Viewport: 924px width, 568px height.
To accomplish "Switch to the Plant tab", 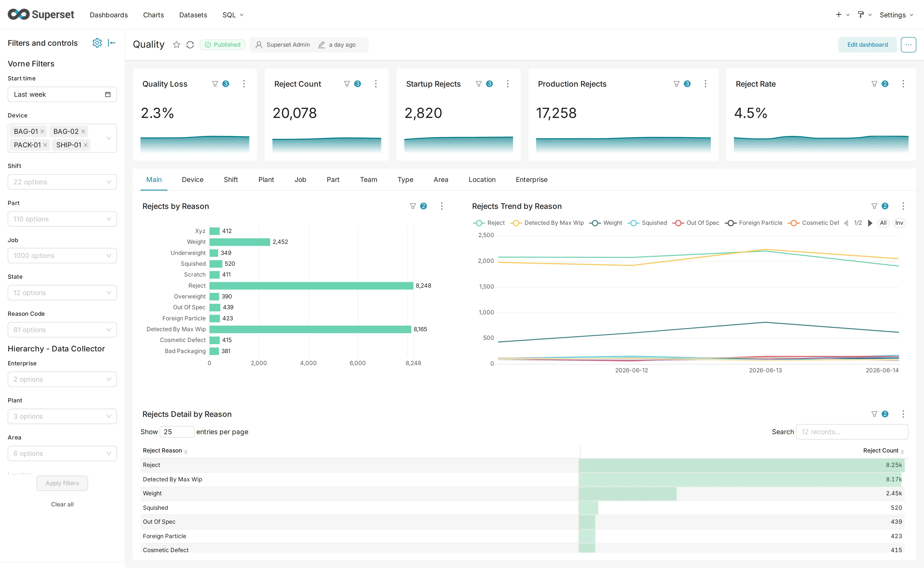I will pyautogui.click(x=266, y=180).
